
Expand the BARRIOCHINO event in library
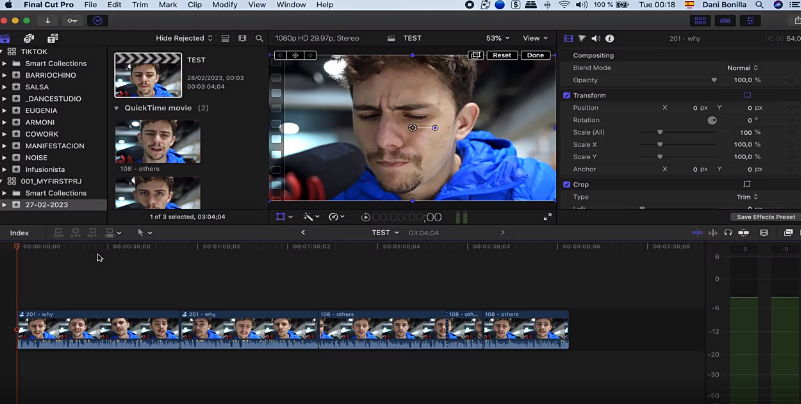coord(4,74)
